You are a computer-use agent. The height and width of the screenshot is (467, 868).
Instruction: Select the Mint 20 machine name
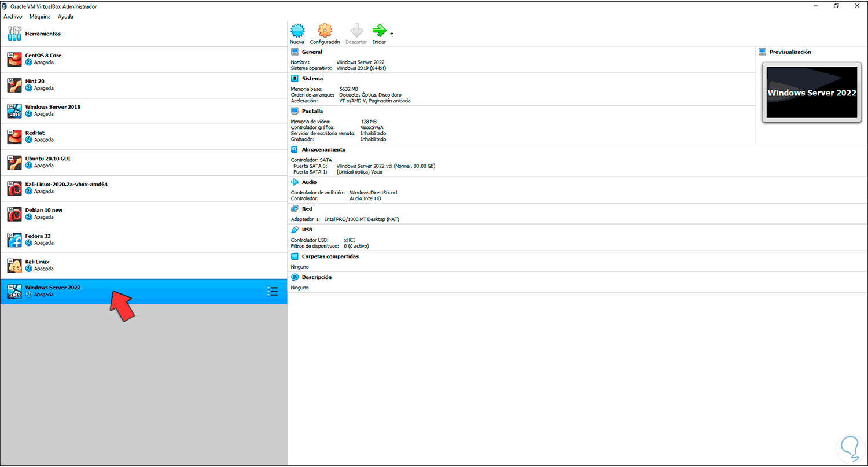pos(35,82)
